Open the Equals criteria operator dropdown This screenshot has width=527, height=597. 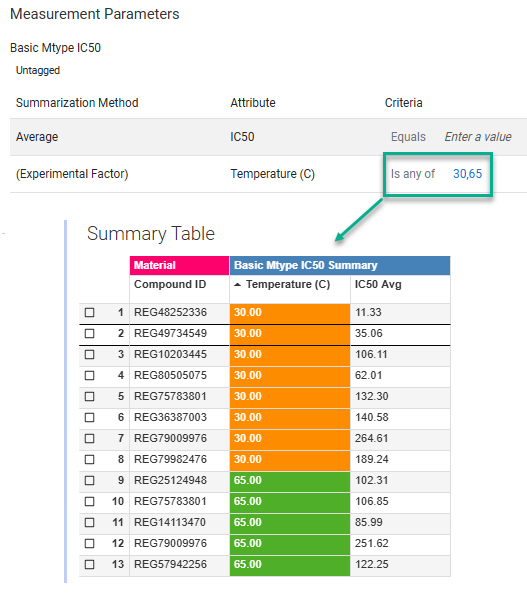pos(408,137)
